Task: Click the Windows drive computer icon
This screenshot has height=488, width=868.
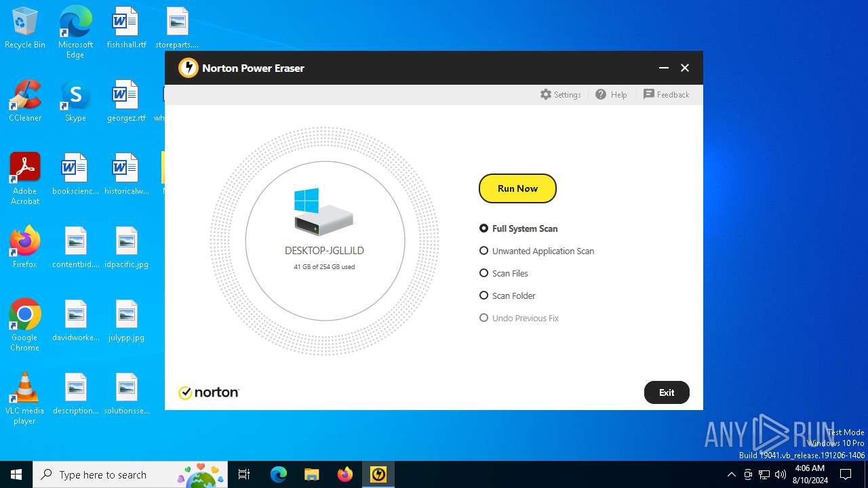Action: coord(324,212)
